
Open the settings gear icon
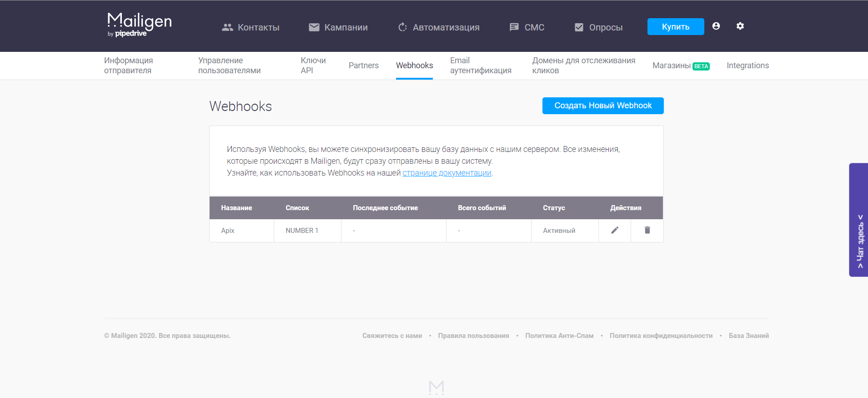tap(740, 26)
